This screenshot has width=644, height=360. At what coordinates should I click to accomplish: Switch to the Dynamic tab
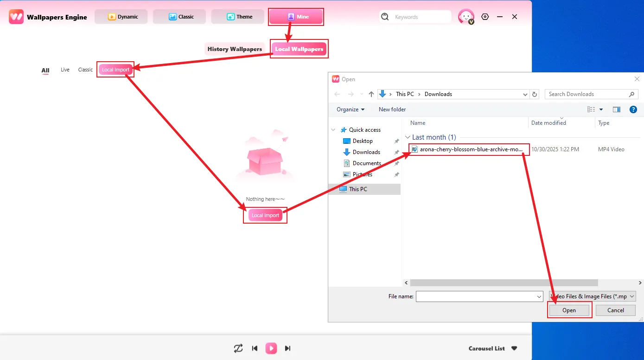click(121, 17)
